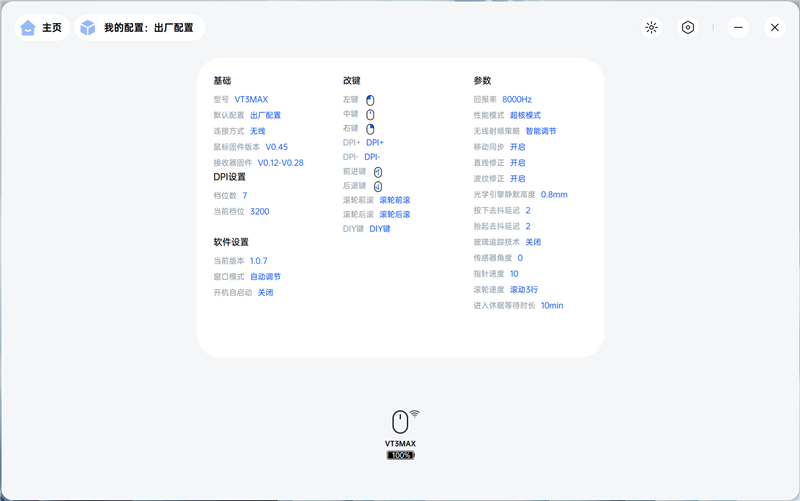Select the middle-button mouse icon
This screenshot has width=800, height=501.
click(370, 114)
